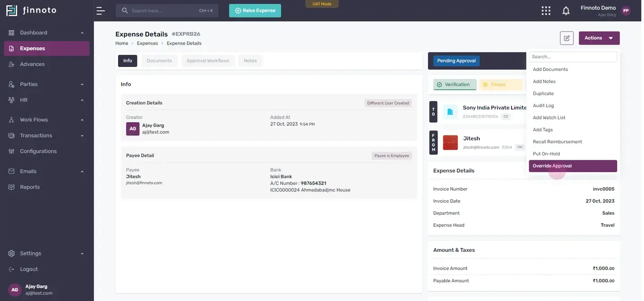644x301 pixels.
Task: Click the Emails envelope icon
Action: pyautogui.click(x=12, y=171)
